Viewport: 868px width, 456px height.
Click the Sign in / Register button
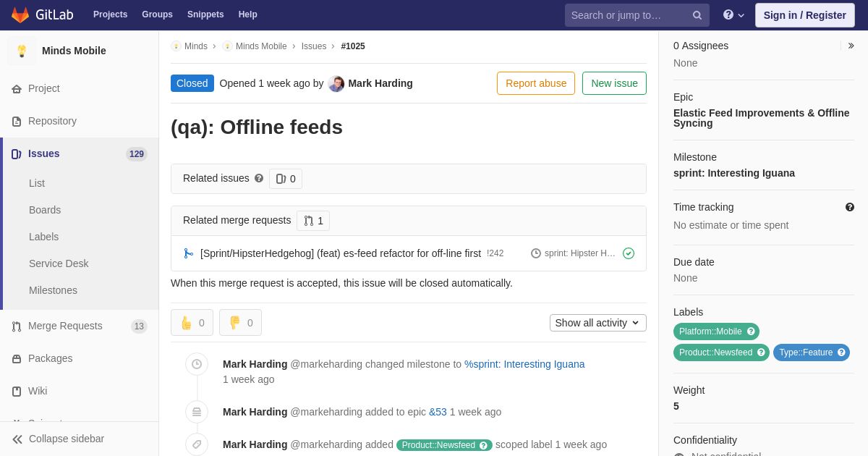coord(804,15)
